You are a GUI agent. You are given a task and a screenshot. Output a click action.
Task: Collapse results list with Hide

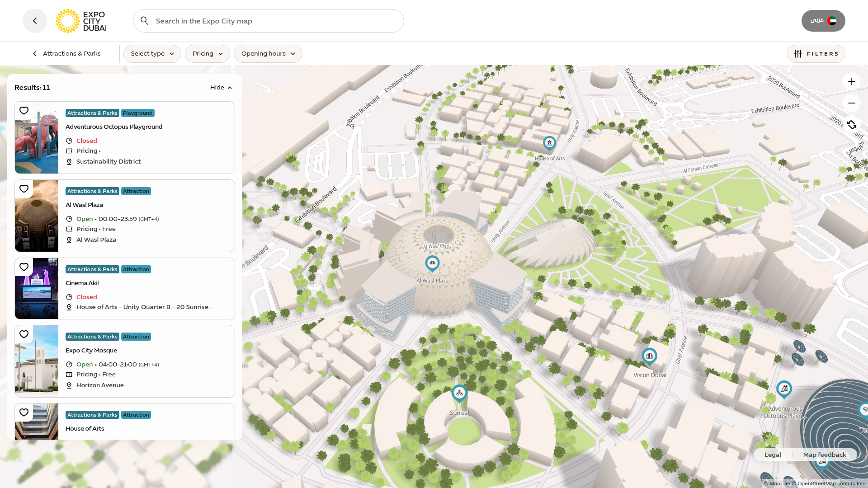pos(221,88)
